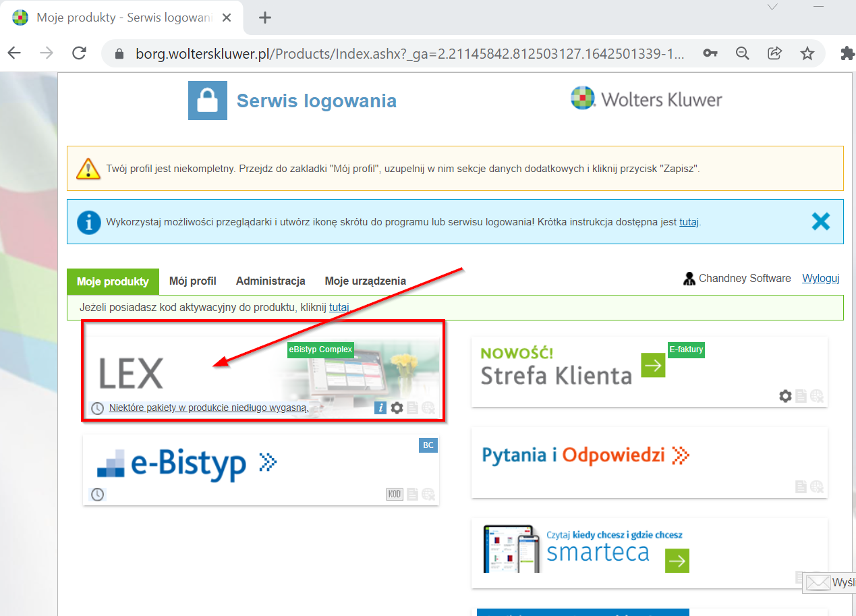Click the password key icon in address bar

point(710,53)
